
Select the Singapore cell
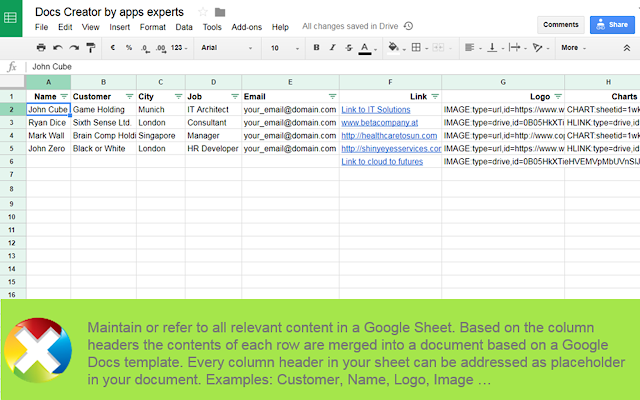point(161,136)
